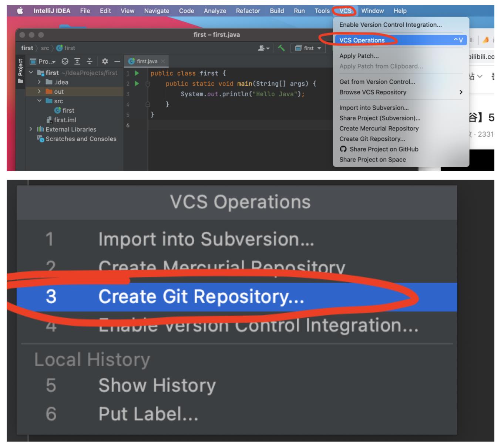Click the user account icon in toolbar

[263, 48]
